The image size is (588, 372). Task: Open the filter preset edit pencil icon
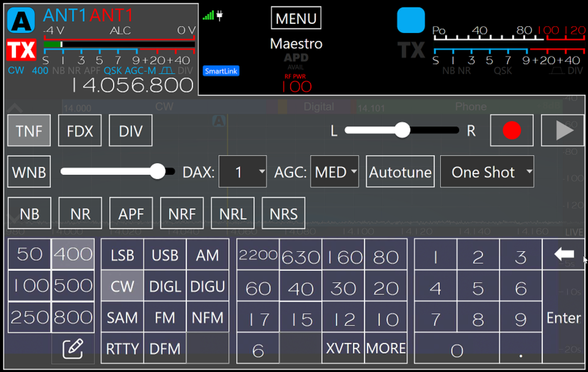click(73, 348)
